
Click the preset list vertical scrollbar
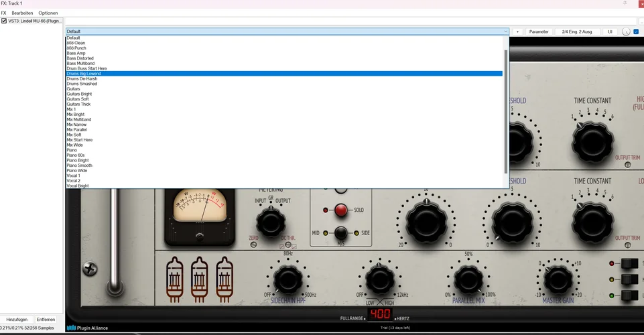click(506, 111)
